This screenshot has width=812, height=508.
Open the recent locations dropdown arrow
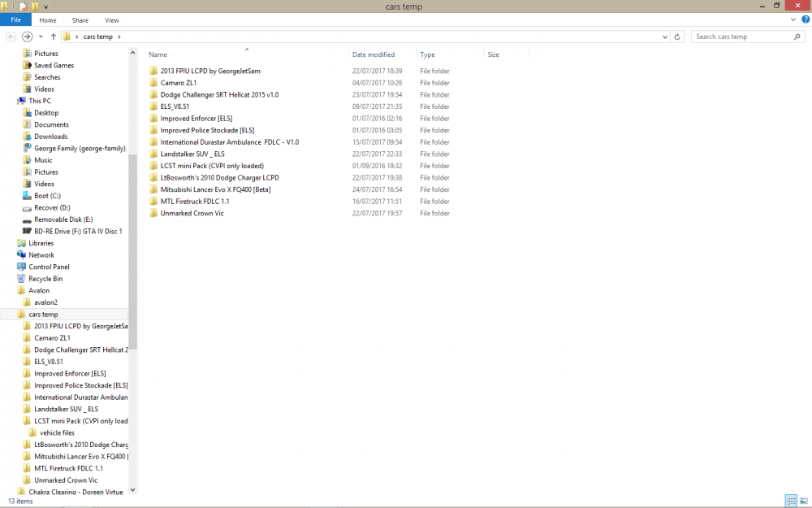(x=41, y=37)
